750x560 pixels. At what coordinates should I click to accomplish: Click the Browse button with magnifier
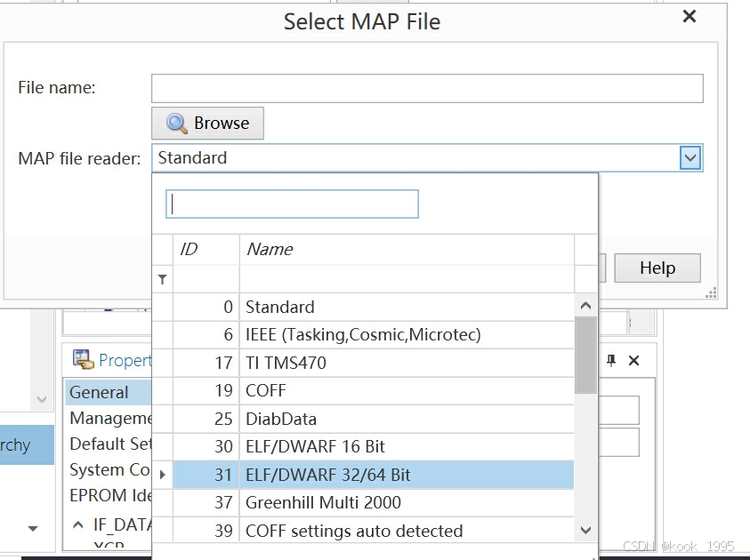[x=207, y=124]
